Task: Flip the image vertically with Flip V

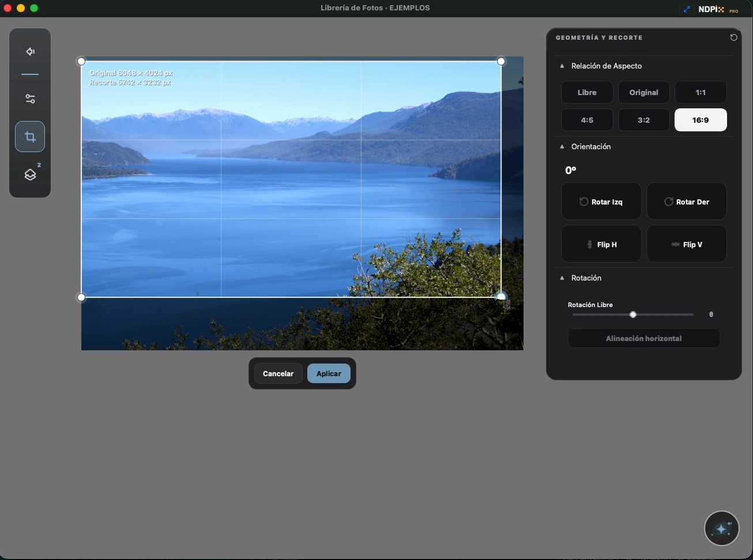Action: coord(686,244)
